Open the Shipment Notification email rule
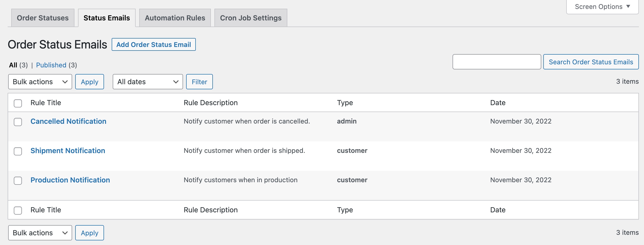644x245 pixels. (68, 151)
